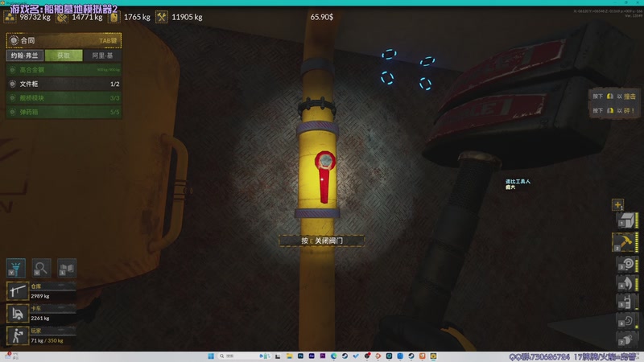Click the 65.90$ money display

coord(321,17)
